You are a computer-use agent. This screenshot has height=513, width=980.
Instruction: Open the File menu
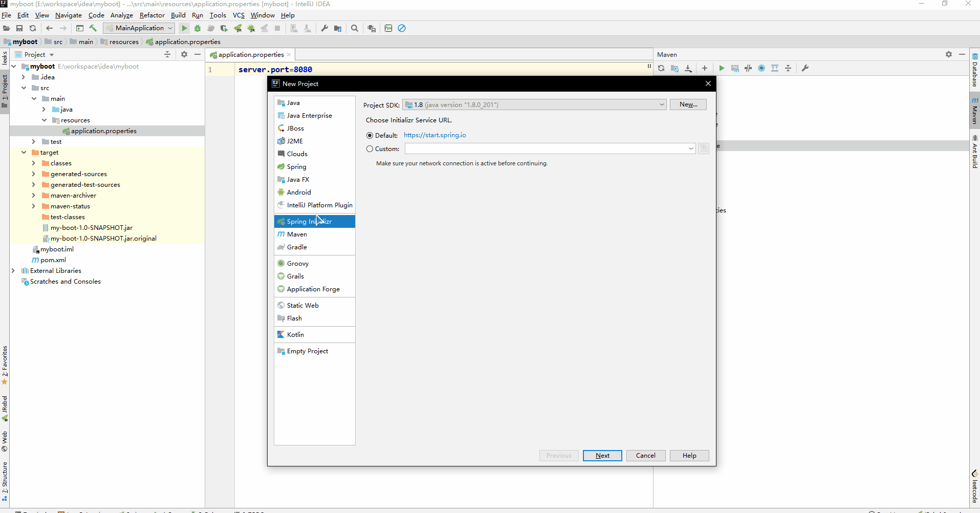(x=6, y=15)
